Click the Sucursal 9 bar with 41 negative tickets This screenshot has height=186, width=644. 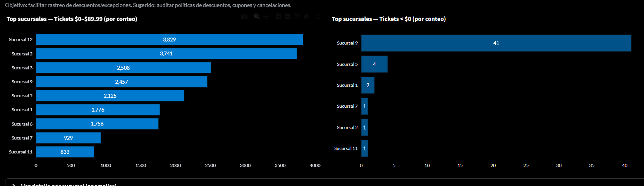pos(496,43)
